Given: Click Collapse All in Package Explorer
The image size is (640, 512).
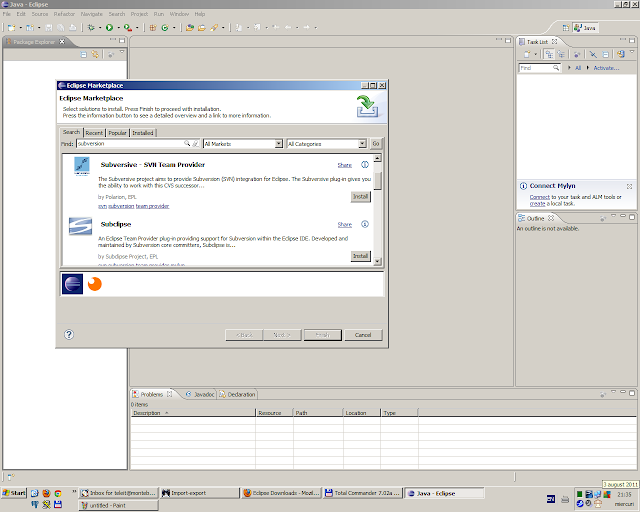Looking at the screenshot, I should pyautogui.click(x=84, y=54).
